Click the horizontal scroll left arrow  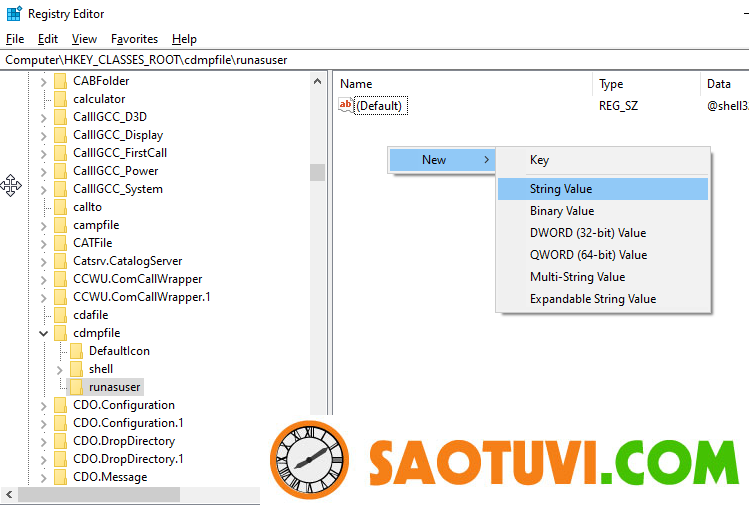click(9, 494)
